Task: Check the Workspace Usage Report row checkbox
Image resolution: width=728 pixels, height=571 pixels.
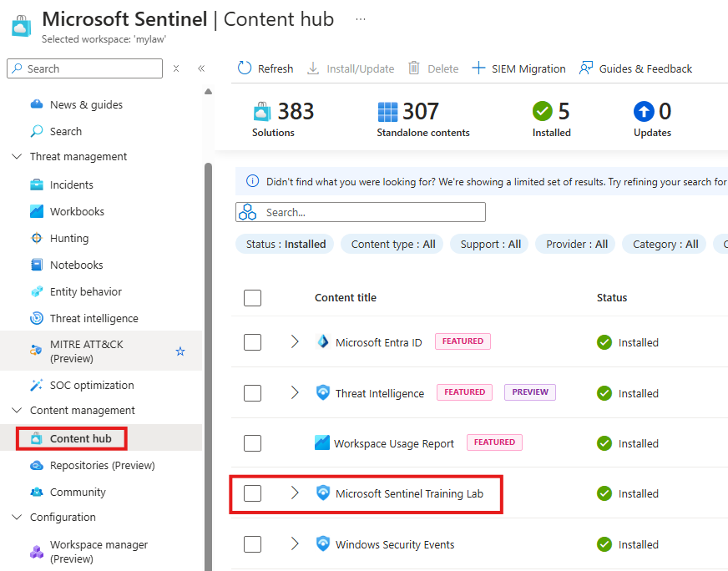Action: (253, 443)
